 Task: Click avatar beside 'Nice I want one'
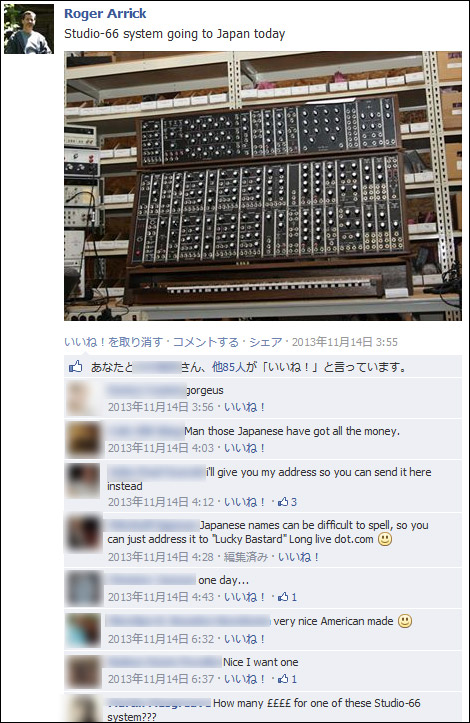pos(82,671)
